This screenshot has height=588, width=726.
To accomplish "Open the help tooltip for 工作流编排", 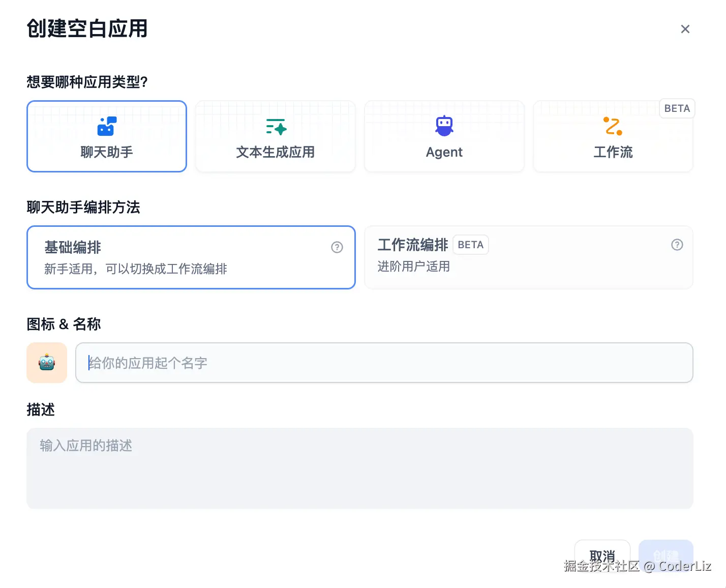I will pos(677,245).
